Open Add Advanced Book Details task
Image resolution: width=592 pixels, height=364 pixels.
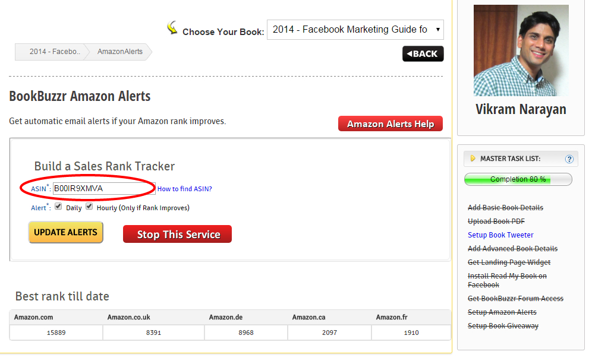point(513,249)
